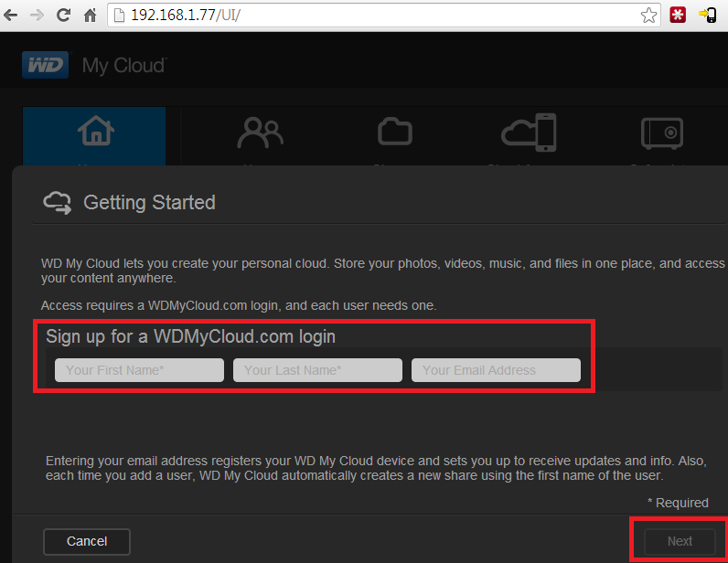Focus the Your Last Name field
Viewport: 728px width, 563px height.
pos(317,370)
